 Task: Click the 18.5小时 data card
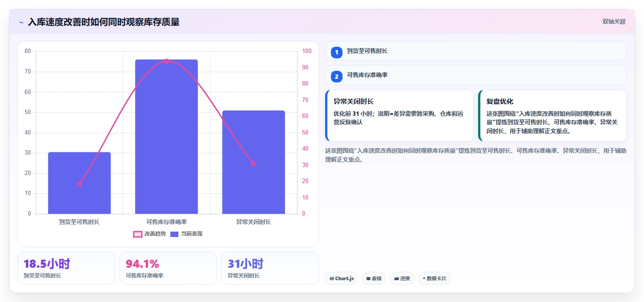(66, 268)
